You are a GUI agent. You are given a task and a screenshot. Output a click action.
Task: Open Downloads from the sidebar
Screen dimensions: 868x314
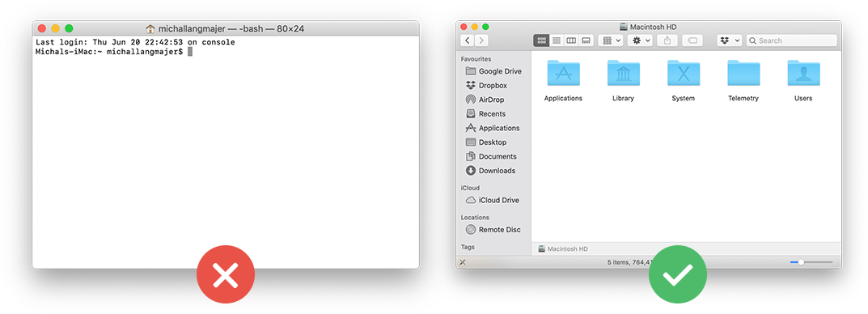(x=490, y=171)
